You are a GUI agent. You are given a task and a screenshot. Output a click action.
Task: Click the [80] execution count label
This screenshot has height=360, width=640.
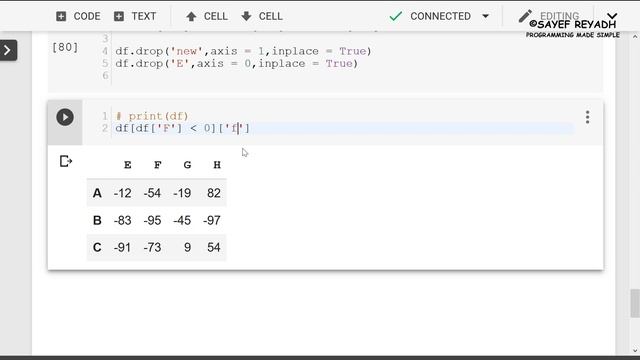[x=65, y=47]
